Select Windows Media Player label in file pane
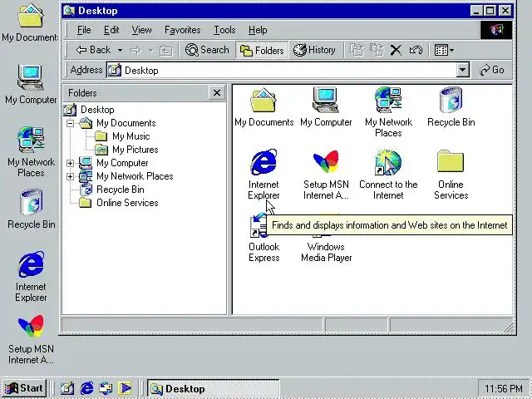The width and height of the screenshot is (532, 399). pyautogui.click(x=327, y=252)
